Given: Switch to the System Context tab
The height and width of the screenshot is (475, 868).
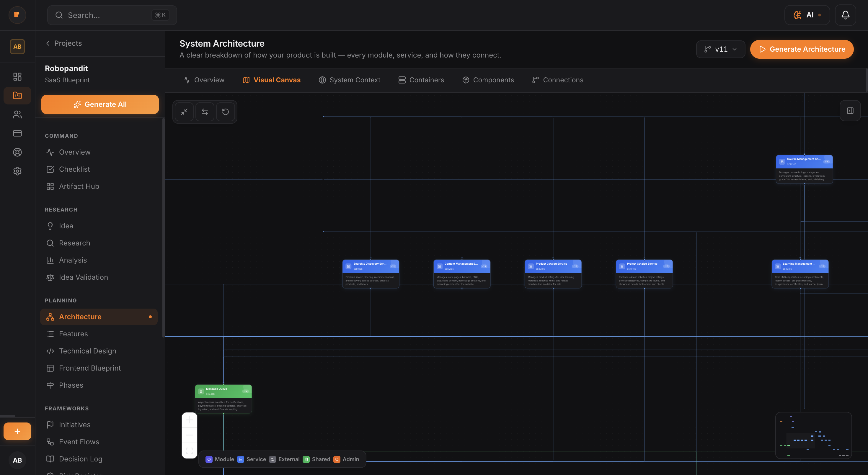Looking at the screenshot, I should (x=350, y=80).
